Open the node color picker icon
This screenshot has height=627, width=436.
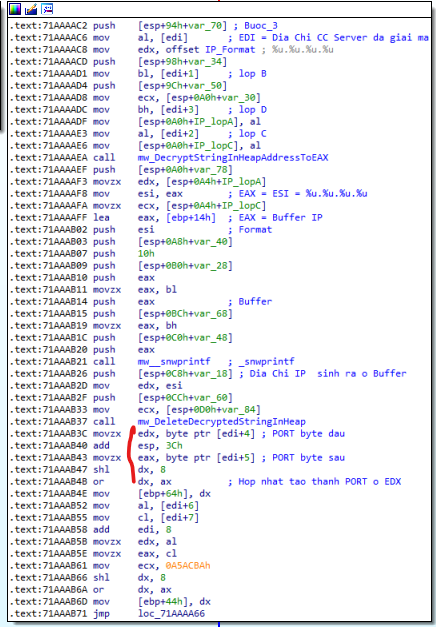(15, 9)
